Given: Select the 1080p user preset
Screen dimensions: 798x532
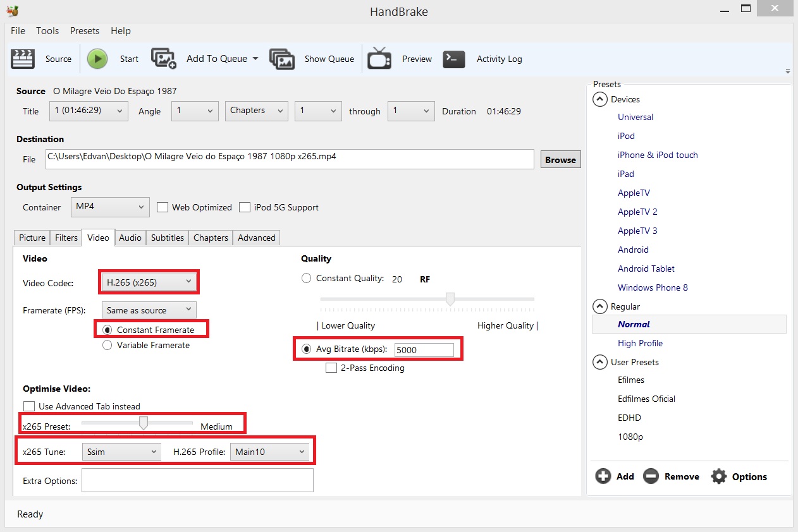Looking at the screenshot, I should (x=630, y=437).
